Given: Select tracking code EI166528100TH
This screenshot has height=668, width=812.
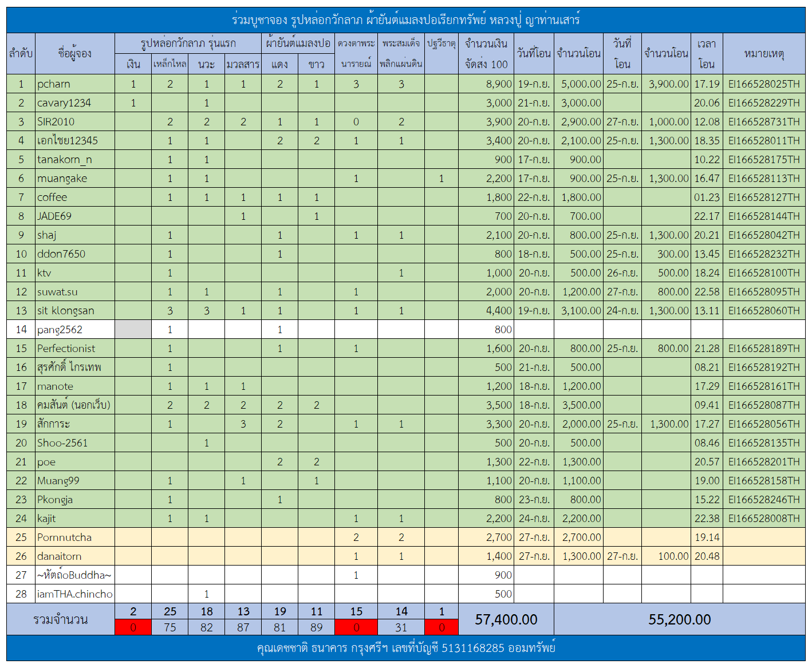Looking at the screenshot, I should 764,272.
